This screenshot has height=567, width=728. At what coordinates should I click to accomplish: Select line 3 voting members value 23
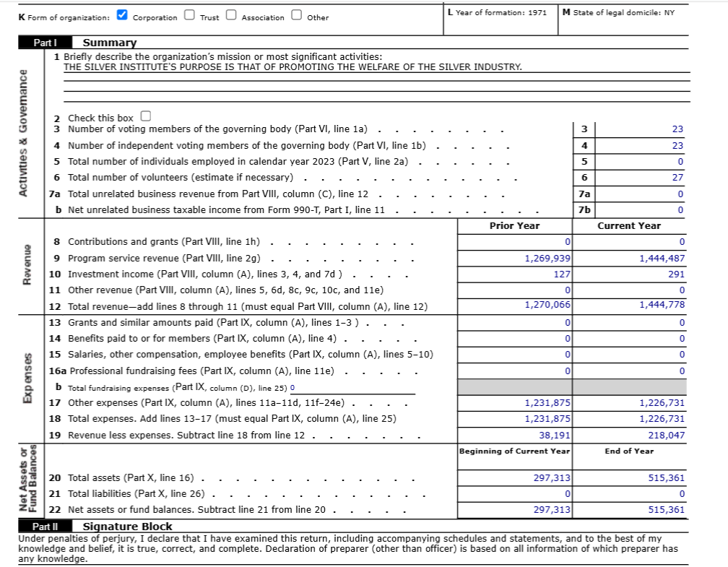(677, 129)
